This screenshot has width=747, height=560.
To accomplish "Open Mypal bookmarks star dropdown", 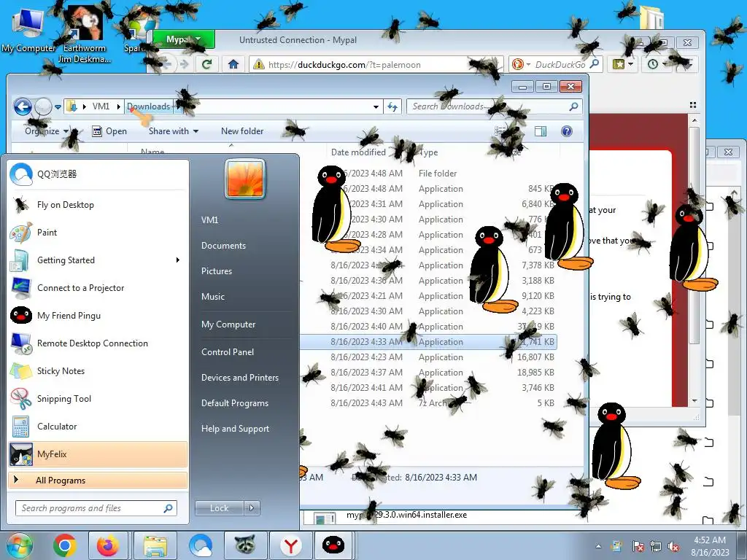I will click(623, 64).
